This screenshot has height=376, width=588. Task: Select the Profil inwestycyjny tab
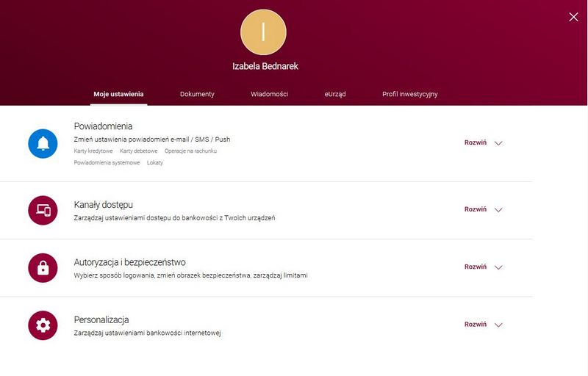(409, 95)
